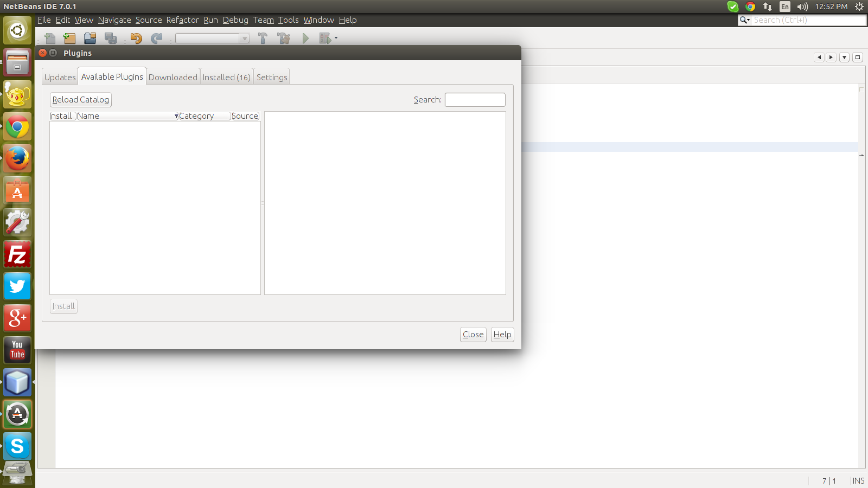868x488 pixels.
Task: Click the New File toolbar icon
Action: click(x=50, y=38)
